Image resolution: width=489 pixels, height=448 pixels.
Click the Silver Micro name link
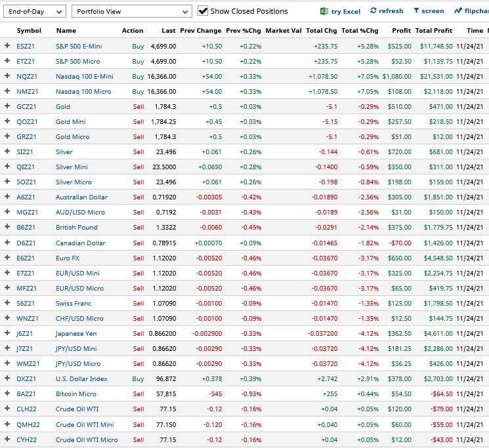[x=74, y=182]
